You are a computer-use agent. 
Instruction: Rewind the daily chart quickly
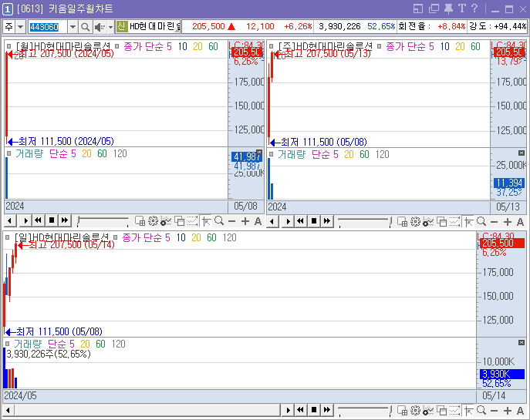[301, 410]
